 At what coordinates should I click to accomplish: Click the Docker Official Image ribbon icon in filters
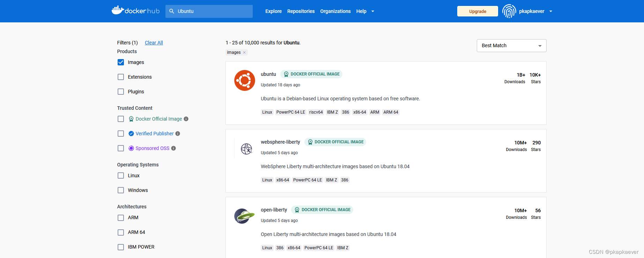tap(131, 119)
